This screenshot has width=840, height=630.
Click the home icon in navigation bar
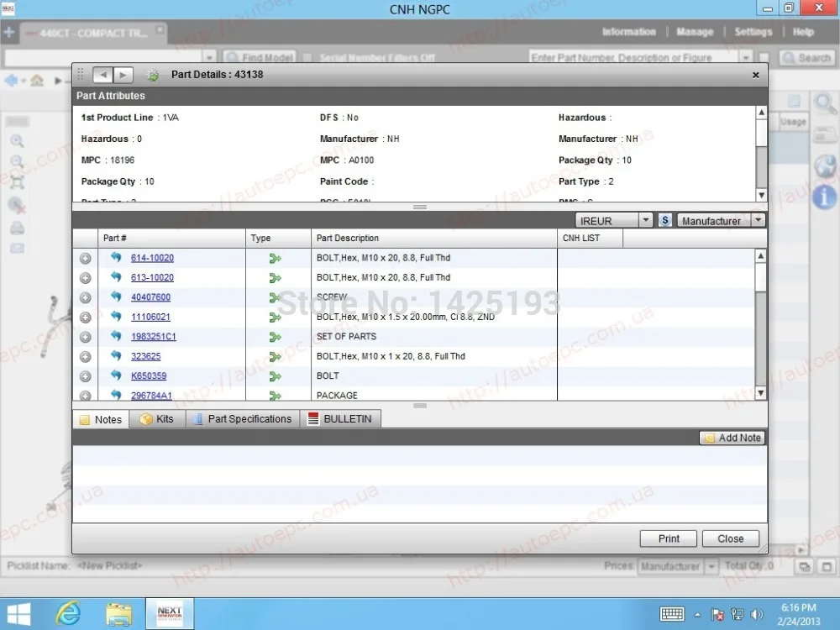(x=37, y=81)
